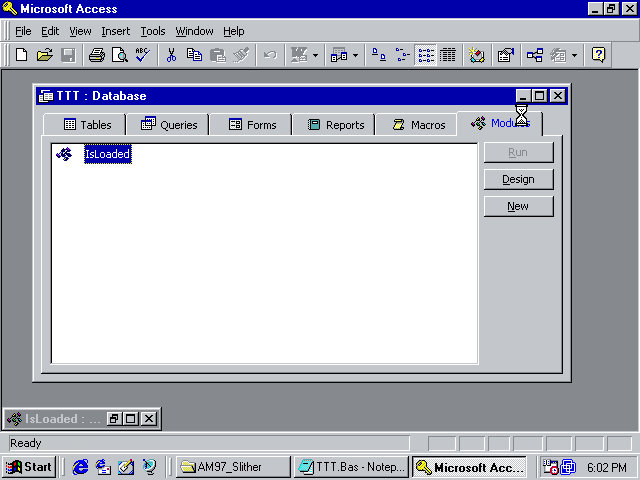The height and width of the screenshot is (480, 640).
Task: Click the blue system tray icon by the clock
Action: (568, 467)
